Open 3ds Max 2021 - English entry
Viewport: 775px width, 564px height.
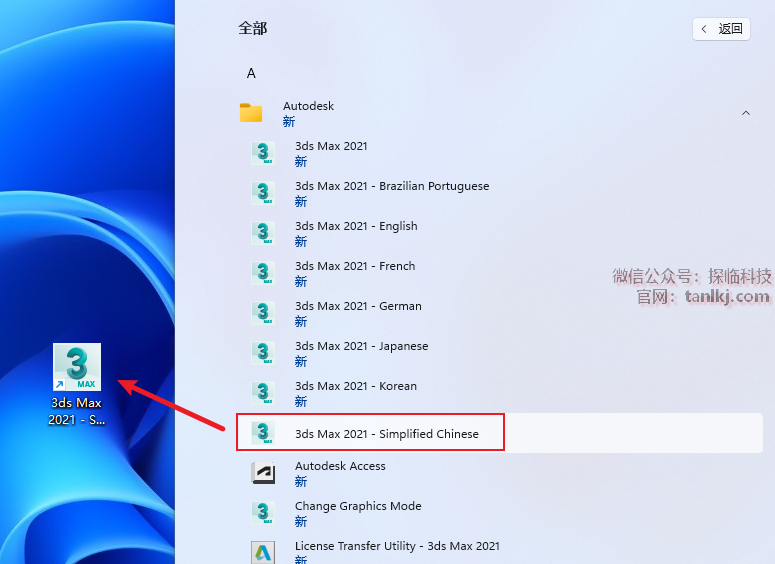pos(499,233)
